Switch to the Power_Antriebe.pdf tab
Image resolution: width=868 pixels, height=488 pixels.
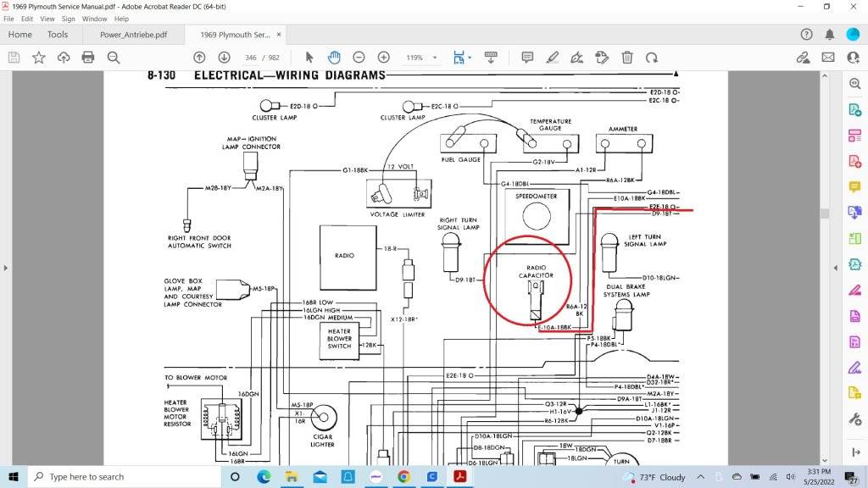point(133,35)
